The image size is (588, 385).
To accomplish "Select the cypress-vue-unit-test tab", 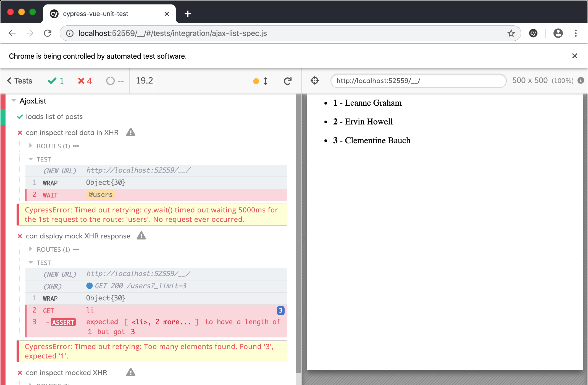I will click(95, 14).
